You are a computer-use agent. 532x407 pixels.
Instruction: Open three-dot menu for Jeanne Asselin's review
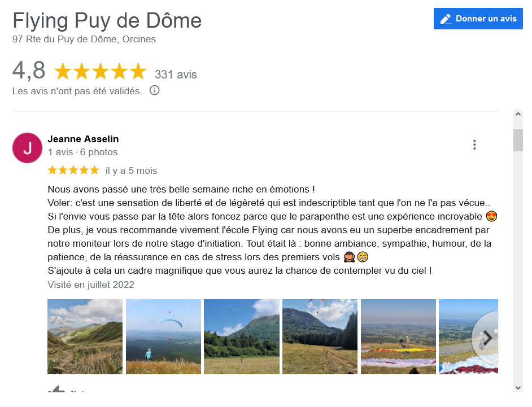click(474, 145)
